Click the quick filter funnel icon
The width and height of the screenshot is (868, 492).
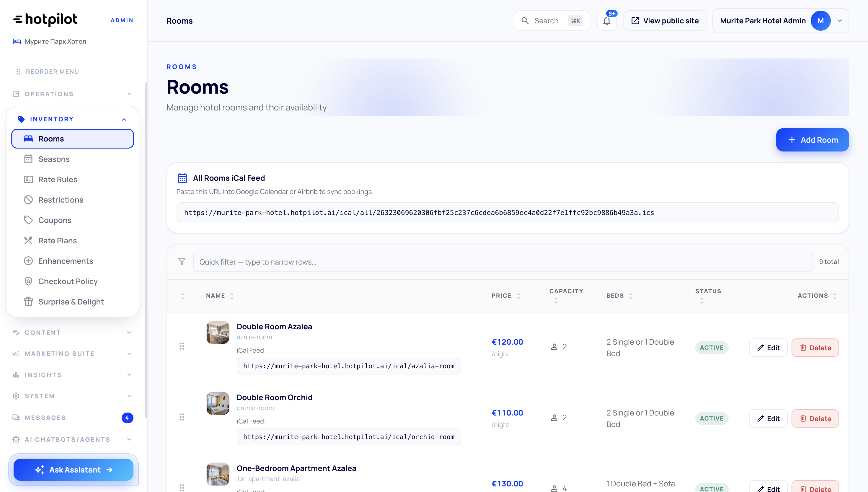pos(182,262)
